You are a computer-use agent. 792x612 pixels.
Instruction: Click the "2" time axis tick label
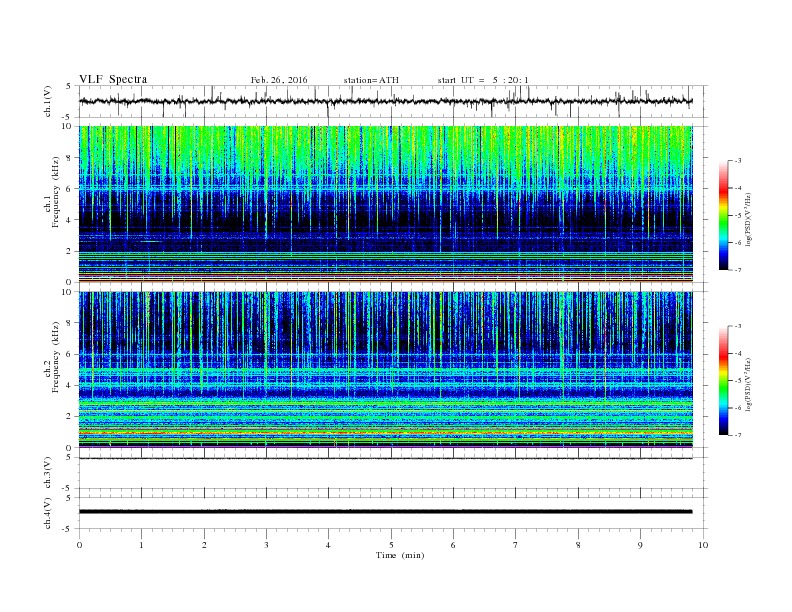pos(204,545)
